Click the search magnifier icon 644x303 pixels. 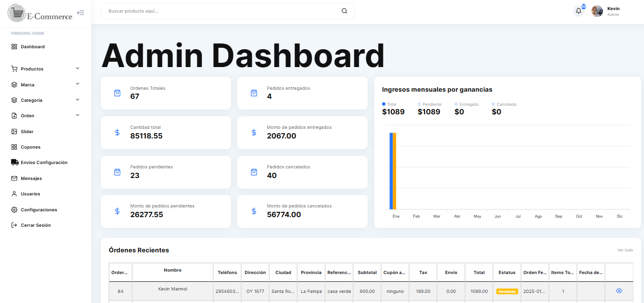pyautogui.click(x=344, y=11)
